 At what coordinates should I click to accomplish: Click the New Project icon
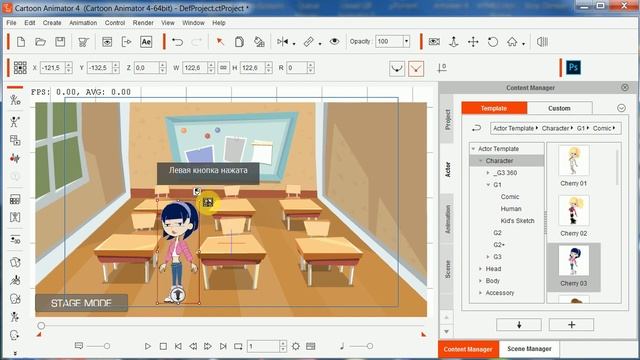(21, 42)
